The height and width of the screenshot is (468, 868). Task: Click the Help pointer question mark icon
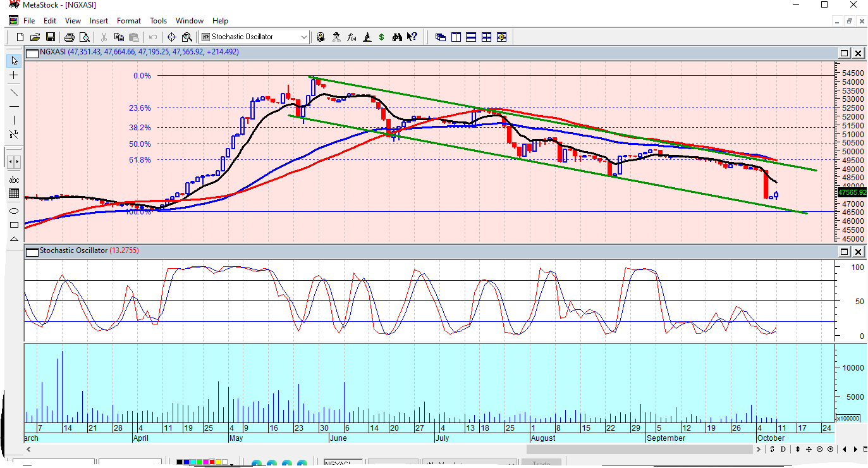click(412, 37)
